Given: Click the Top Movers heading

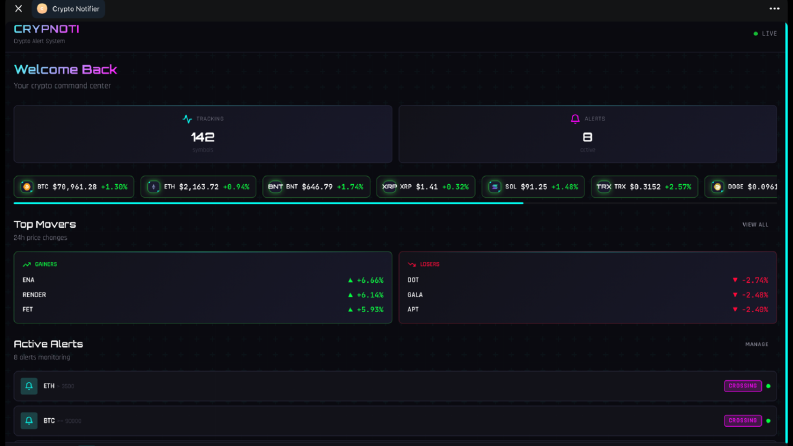Looking at the screenshot, I should coord(45,225).
